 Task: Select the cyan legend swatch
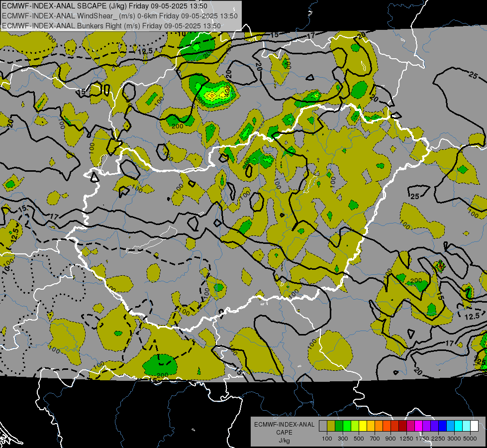click(459, 426)
